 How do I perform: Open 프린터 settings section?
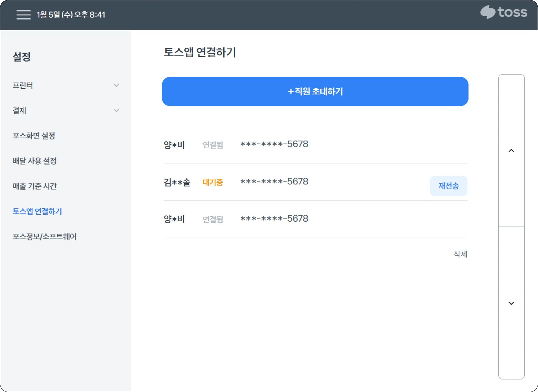pos(23,85)
